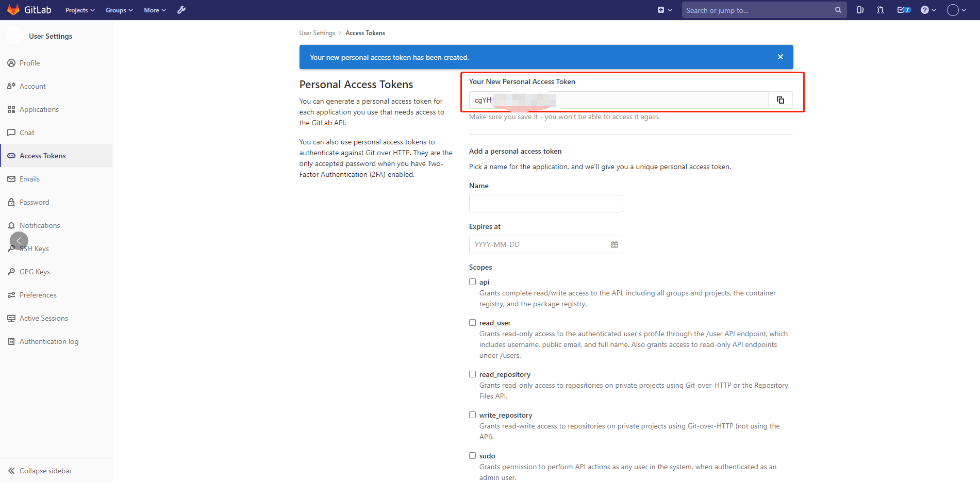
Task: Open Profile in the sidebar
Action: coord(56,63)
